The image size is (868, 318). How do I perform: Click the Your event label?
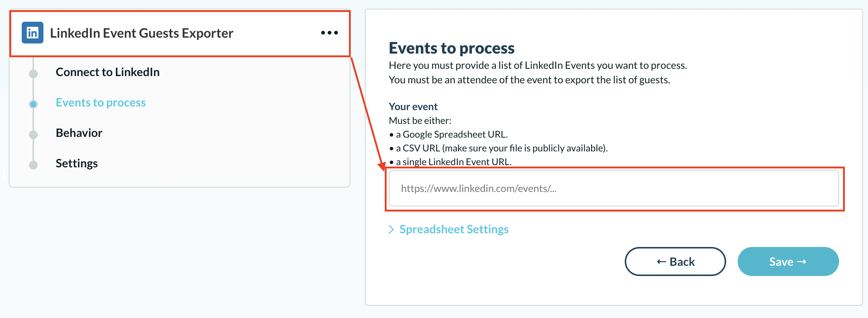[x=413, y=106]
